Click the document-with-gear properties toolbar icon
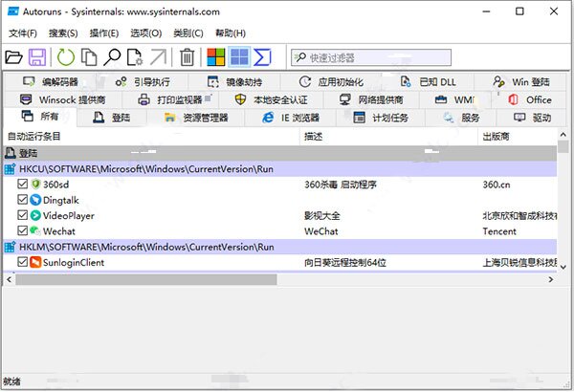The height and width of the screenshot is (392, 574). (135, 57)
